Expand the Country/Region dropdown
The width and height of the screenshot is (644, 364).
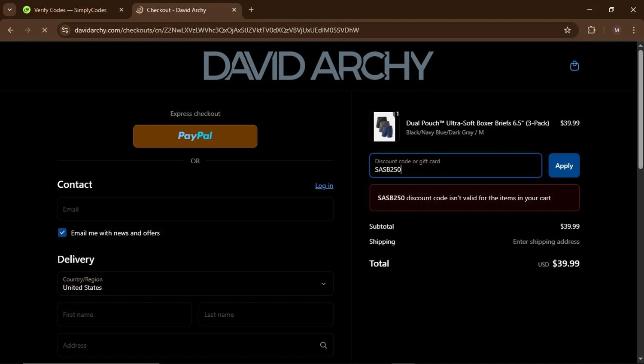click(x=195, y=284)
